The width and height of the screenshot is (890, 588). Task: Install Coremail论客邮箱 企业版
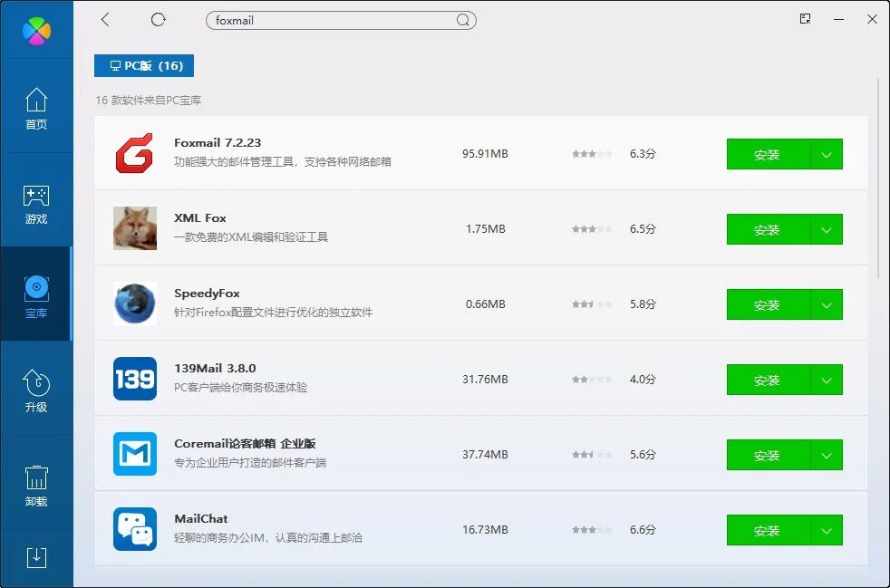click(768, 455)
